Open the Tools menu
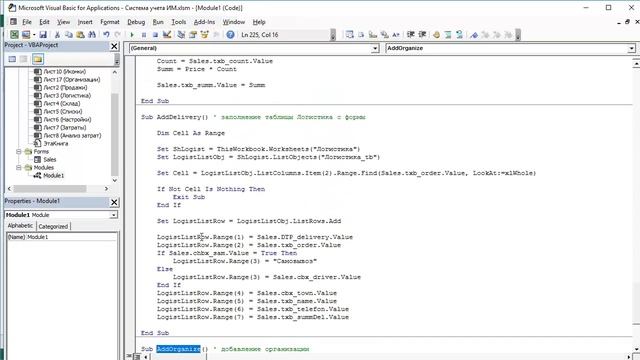 coord(178,22)
